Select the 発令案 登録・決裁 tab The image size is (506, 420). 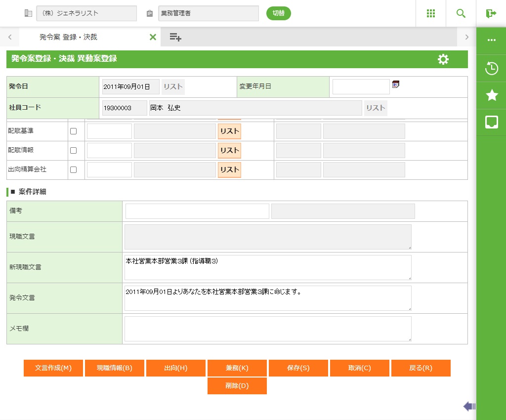pyautogui.click(x=68, y=37)
